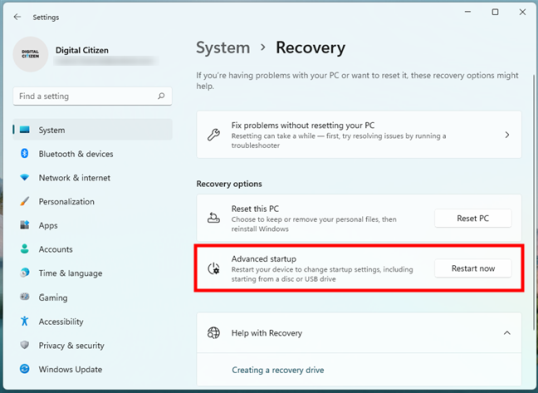Screen dimensions: 538x393
Task: Open Creating a recovery drive link
Action: click(x=278, y=370)
